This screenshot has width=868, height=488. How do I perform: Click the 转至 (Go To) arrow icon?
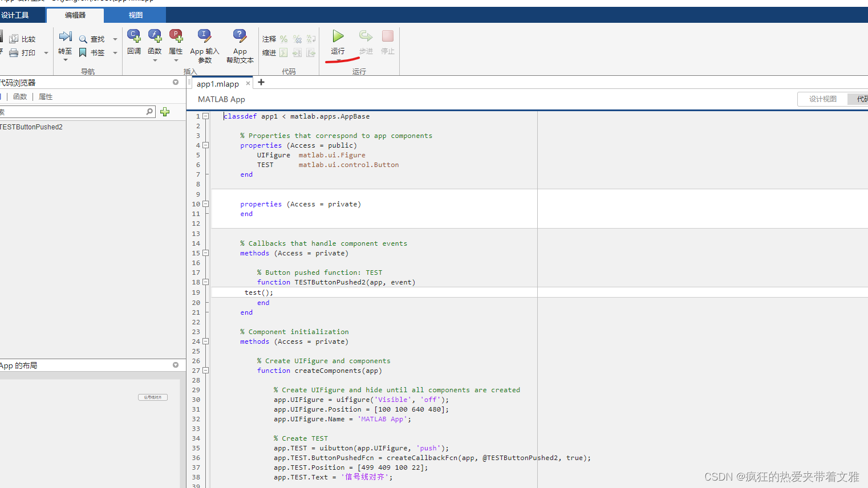pos(65,37)
